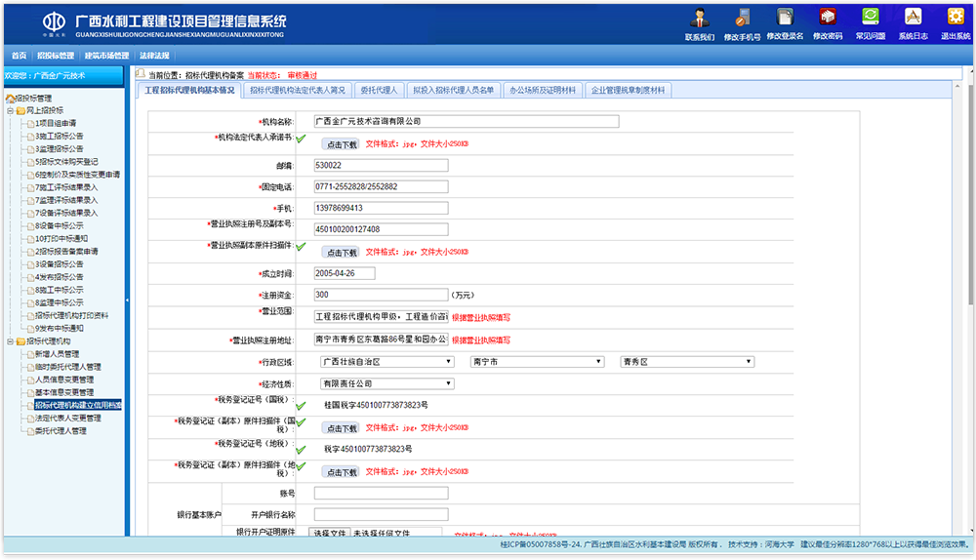This screenshot has height=560, width=976.
Task: Click the page icon beside 5招标文件购买登记
Action: (30, 162)
